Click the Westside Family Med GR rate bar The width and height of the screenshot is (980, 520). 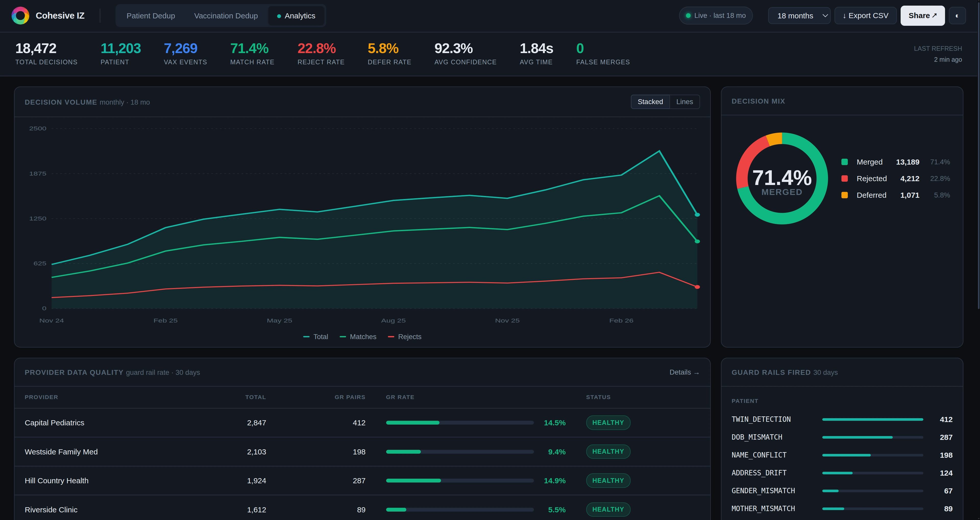(x=460, y=452)
